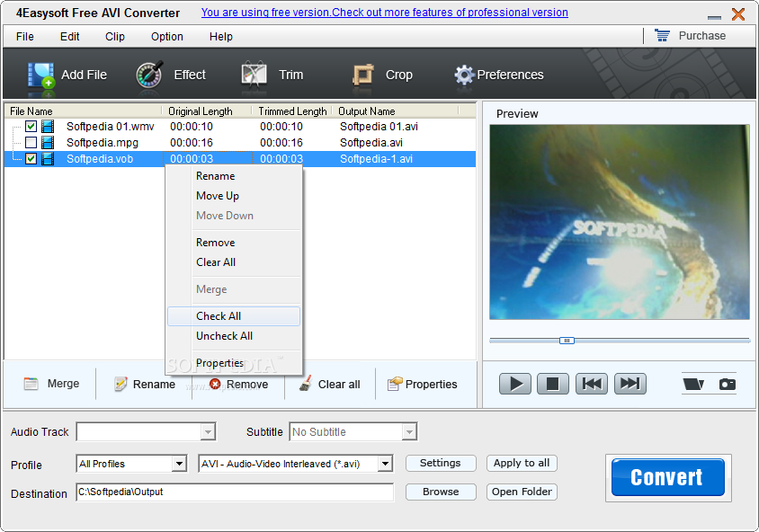Click the red Remove icon

(x=215, y=384)
